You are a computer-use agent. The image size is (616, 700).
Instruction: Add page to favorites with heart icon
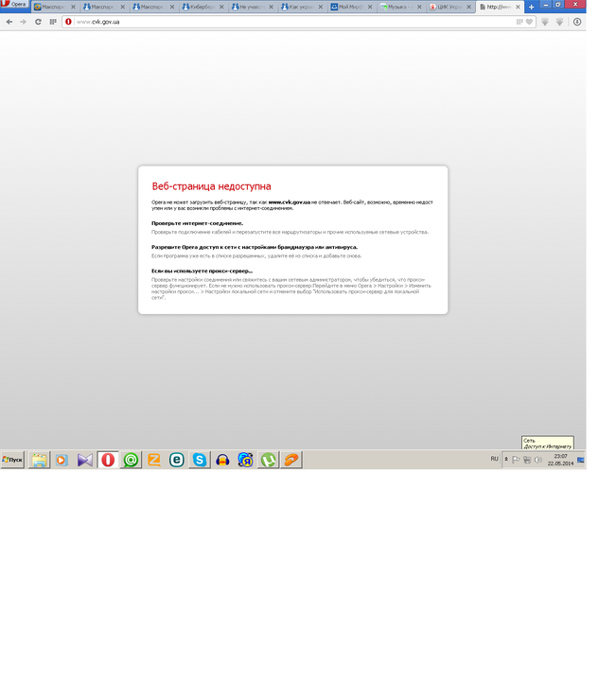pos(529,21)
